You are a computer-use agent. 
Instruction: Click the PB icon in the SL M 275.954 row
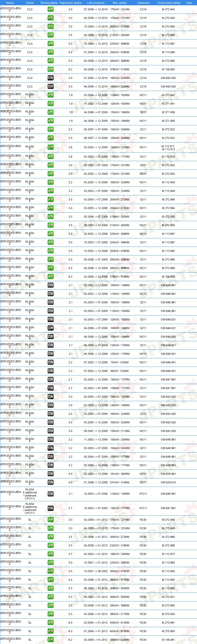[x=50, y=614]
